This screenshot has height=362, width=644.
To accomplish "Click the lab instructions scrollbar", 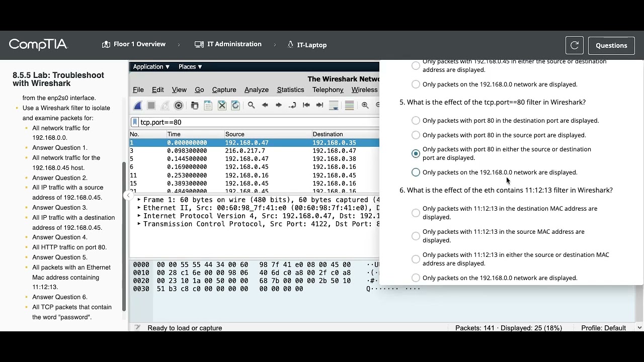I will click(x=124, y=236).
